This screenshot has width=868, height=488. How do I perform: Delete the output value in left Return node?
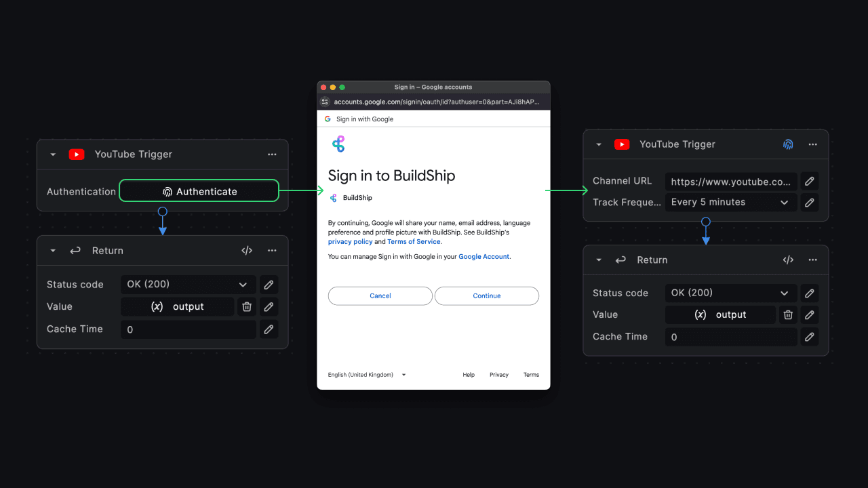247,306
